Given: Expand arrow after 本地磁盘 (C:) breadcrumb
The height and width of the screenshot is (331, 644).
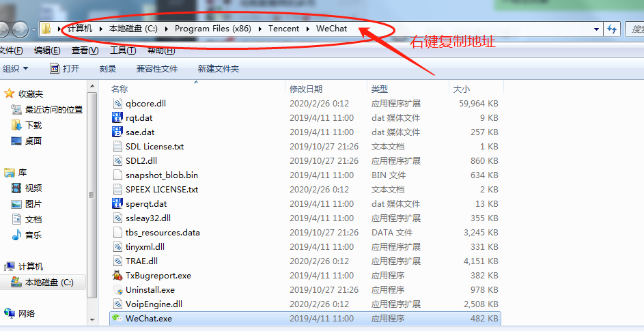Looking at the screenshot, I should coord(167,29).
